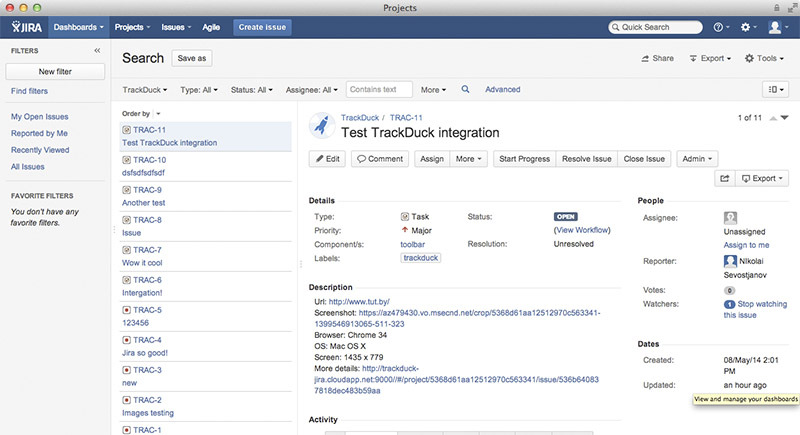Screen dimensions: 800x435
Task: Open the Projects menu
Action: [x=132, y=27]
